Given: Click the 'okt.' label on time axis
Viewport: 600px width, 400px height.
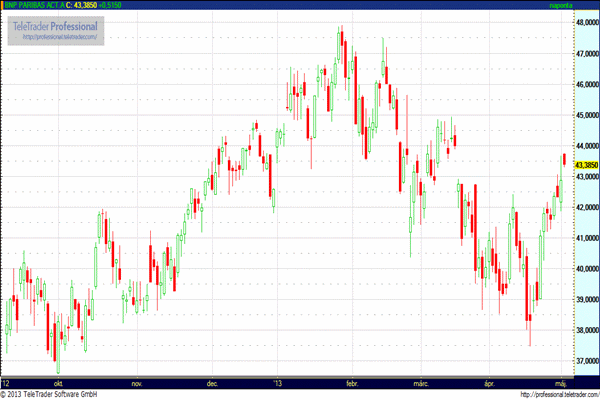Looking at the screenshot, I should [62, 382].
